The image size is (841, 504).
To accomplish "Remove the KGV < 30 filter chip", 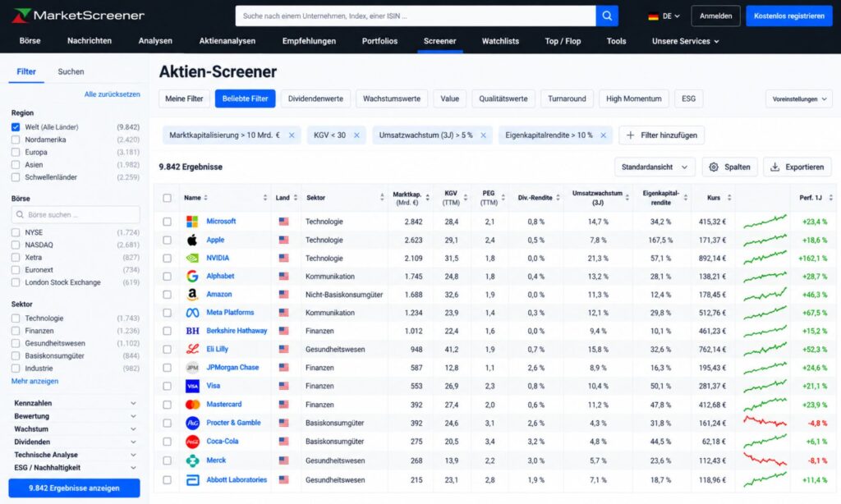I will click(x=356, y=135).
